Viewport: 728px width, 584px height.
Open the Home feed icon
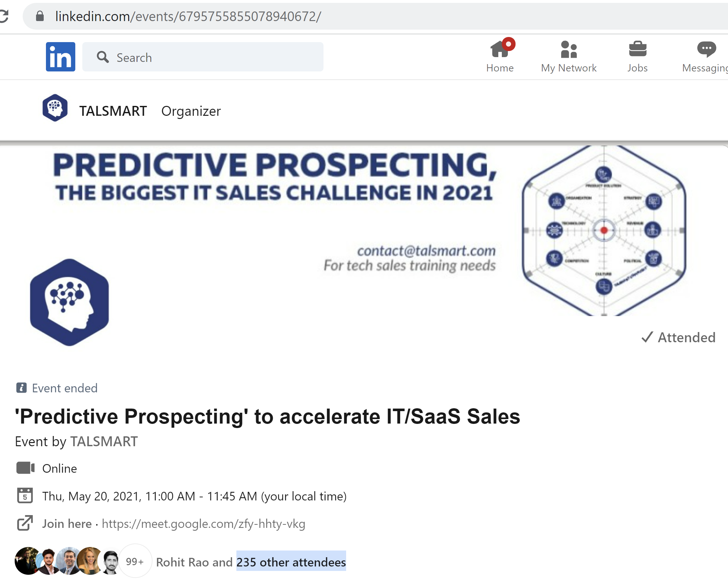(500, 50)
